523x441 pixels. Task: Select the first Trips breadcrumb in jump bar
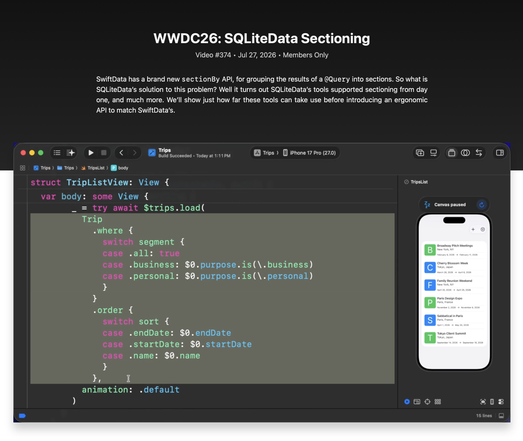click(42, 168)
